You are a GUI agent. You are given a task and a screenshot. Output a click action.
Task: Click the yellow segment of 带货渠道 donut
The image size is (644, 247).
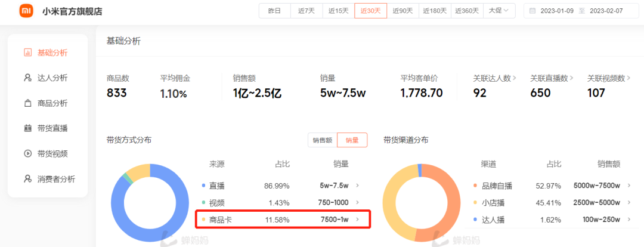[389, 202]
